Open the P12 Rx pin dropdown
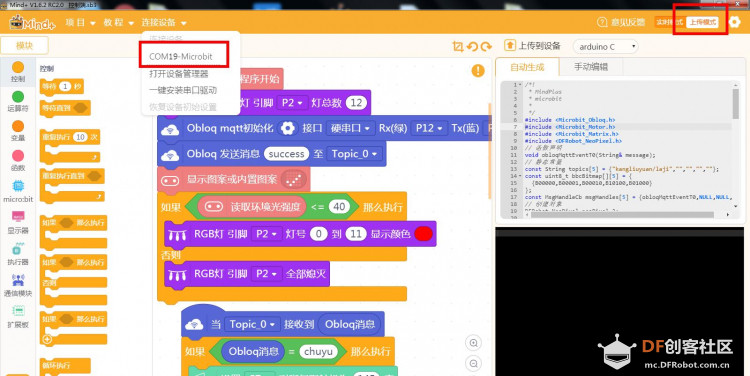Viewport: 750px width, 376px height. pos(429,128)
